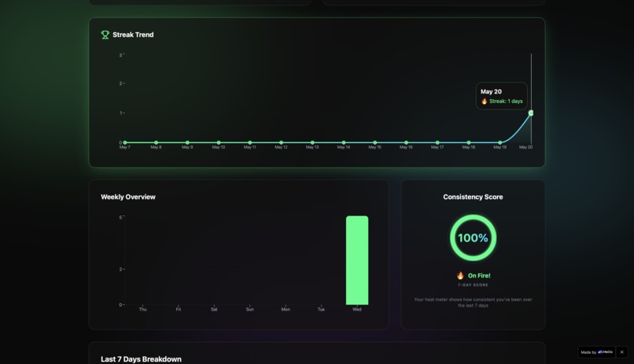This screenshot has width=634, height=364.
Task: Select the May 12 data point on the streak chart
Action: coord(281,142)
